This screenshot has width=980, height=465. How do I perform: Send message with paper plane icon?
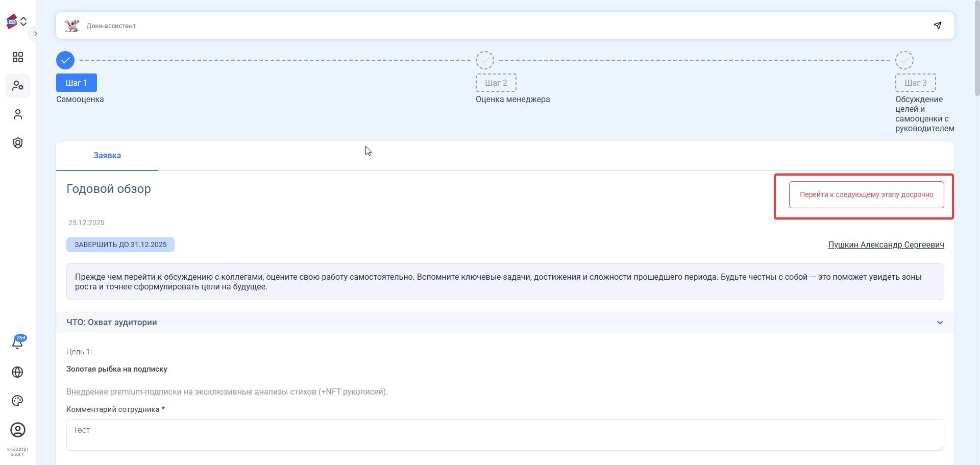938,26
